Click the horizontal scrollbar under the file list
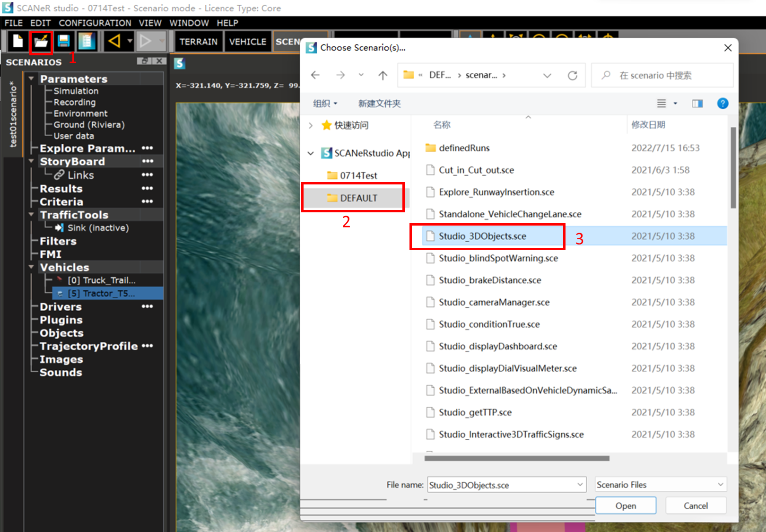The height and width of the screenshot is (532, 766). [x=517, y=458]
